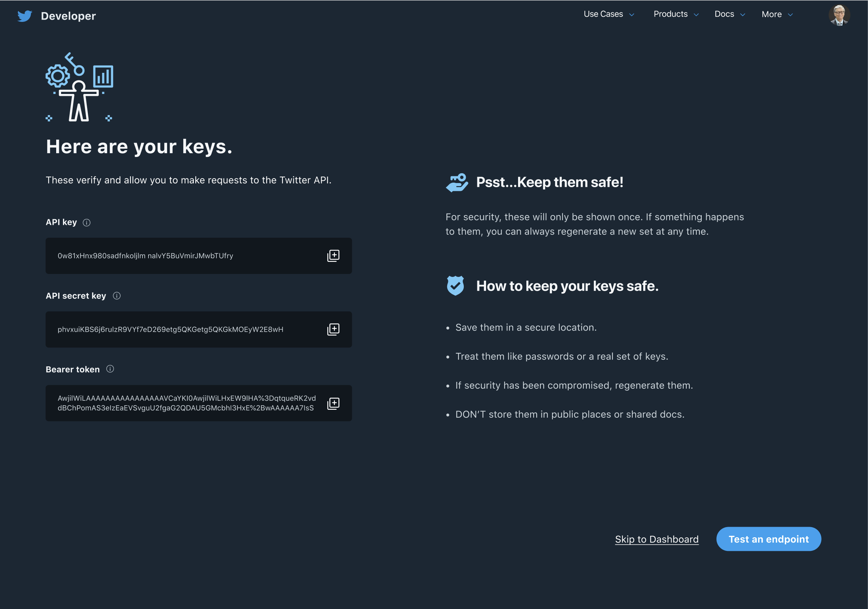Expand the Products chevron arrow
868x609 pixels.
pyautogui.click(x=696, y=15)
